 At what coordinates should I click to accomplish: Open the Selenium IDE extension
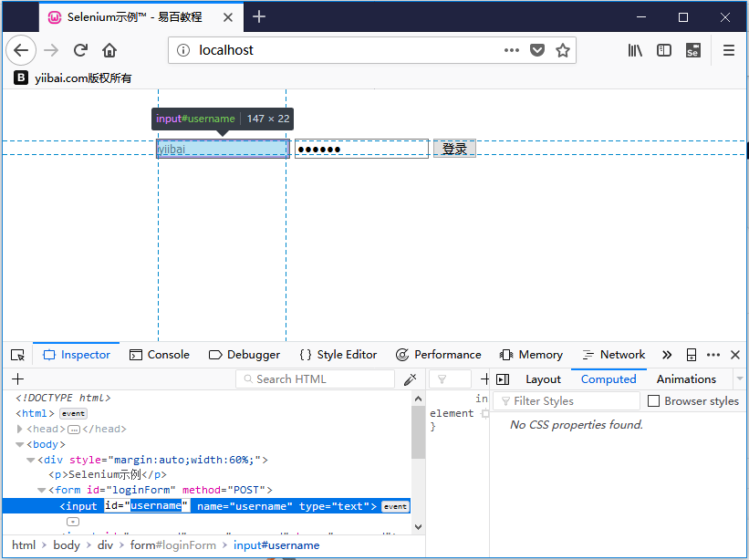coord(693,50)
